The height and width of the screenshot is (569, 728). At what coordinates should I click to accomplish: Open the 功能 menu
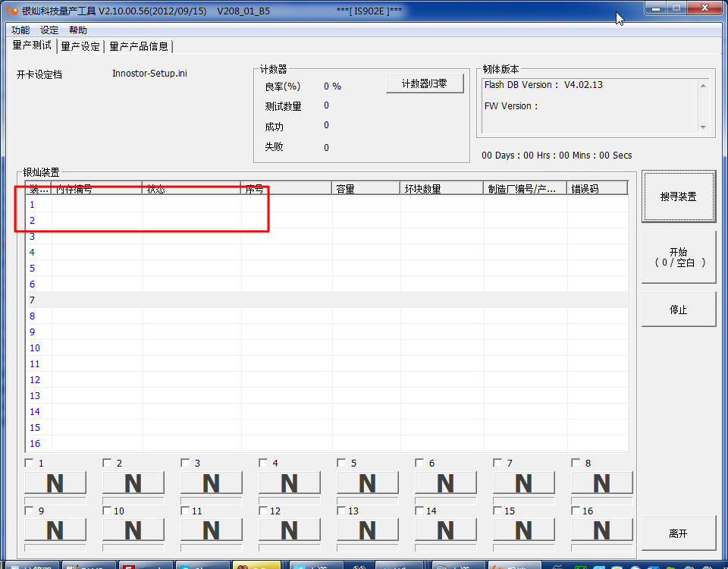pyautogui.click(x=20, y=30)
